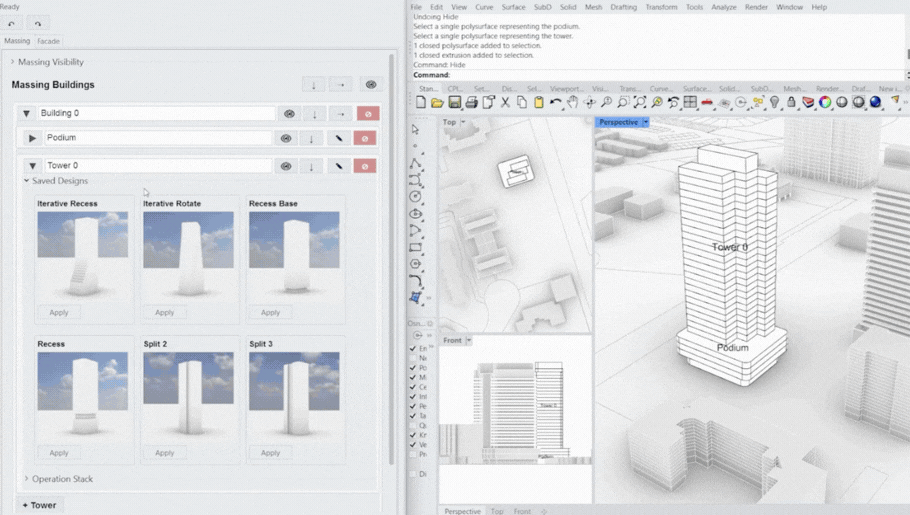
Task: Select the arrow pointer tool in left toolbar
Action: 415,129
